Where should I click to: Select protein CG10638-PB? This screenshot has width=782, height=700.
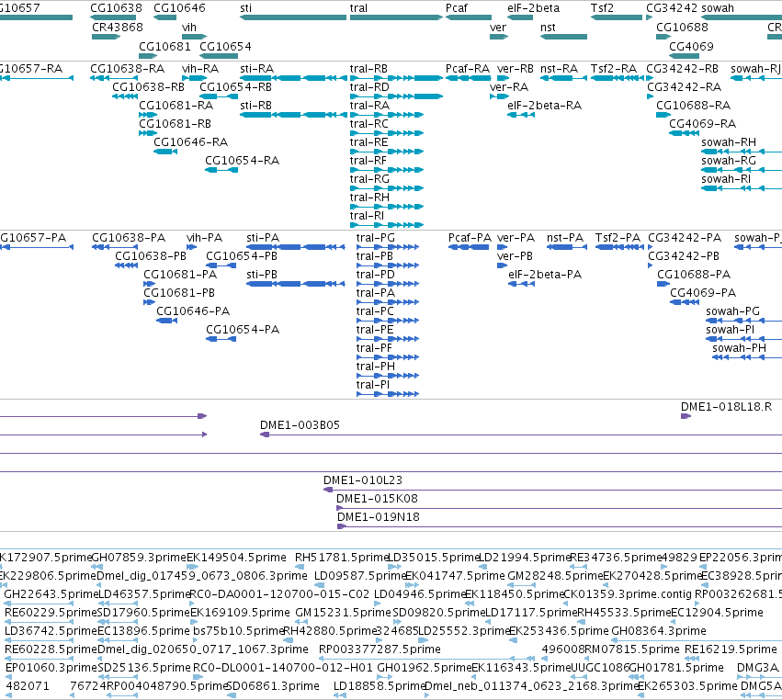(x=126, y=265)
